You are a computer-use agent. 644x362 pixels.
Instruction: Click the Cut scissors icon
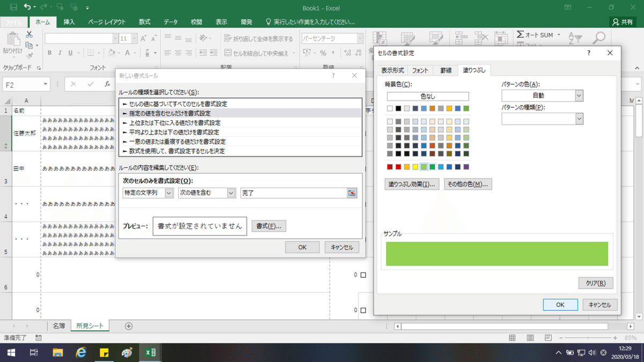[29, 35]
